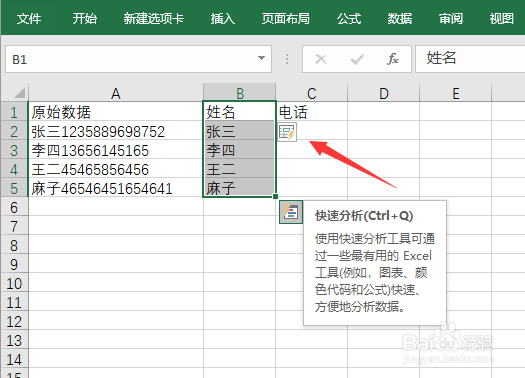Open the Quick Analysis button
Image resolution: width=525 pixels, height=378 pixels.
pos(291,212)
